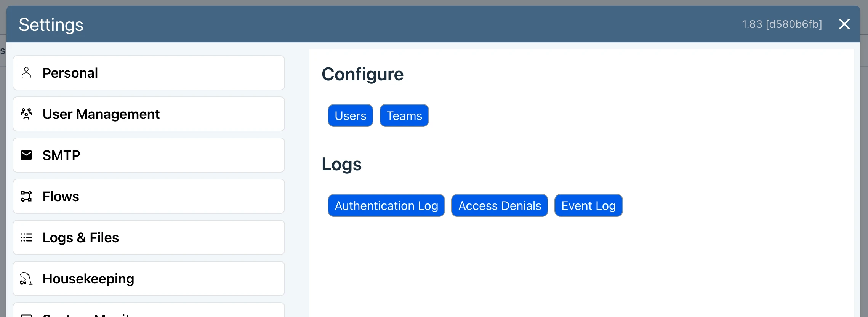Click the group icon for User Management
The height and width of the screenshot is (317, 868).
coord(26,114)
